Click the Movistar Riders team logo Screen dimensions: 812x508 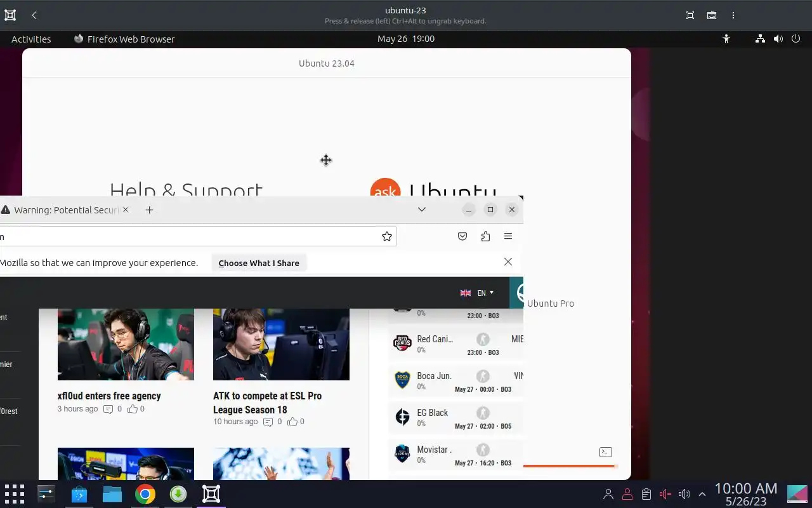(x=403, y=453)
